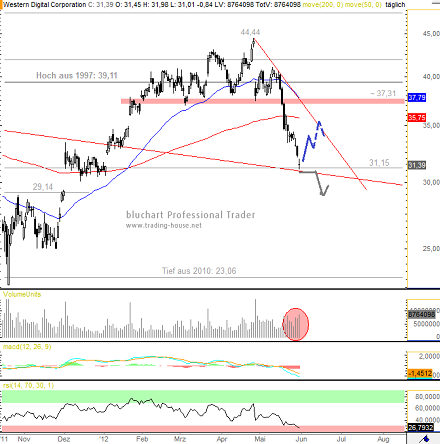Open the täglich timeframe selector
This screenshot has height=444, width=440.
(x=395, y=5)
